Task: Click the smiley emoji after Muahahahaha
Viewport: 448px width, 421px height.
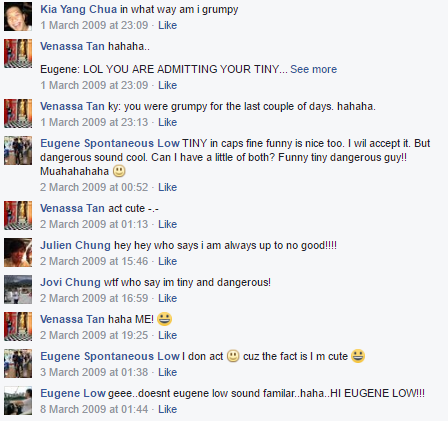Action: tap(119, 171)
